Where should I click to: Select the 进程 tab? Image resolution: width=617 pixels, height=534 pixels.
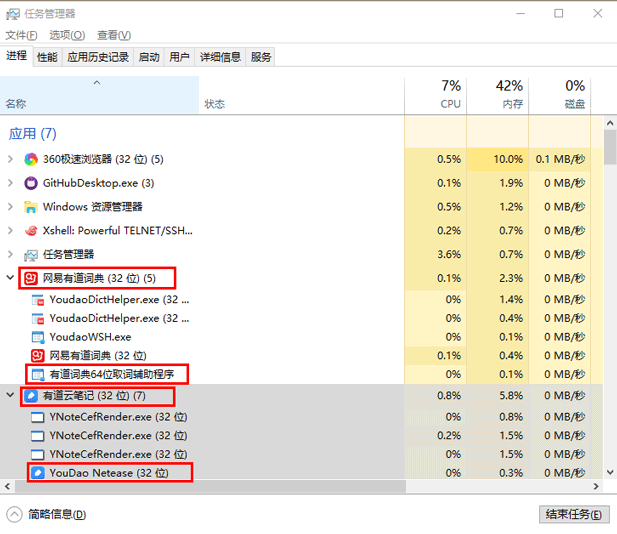(x=17, y=56)
